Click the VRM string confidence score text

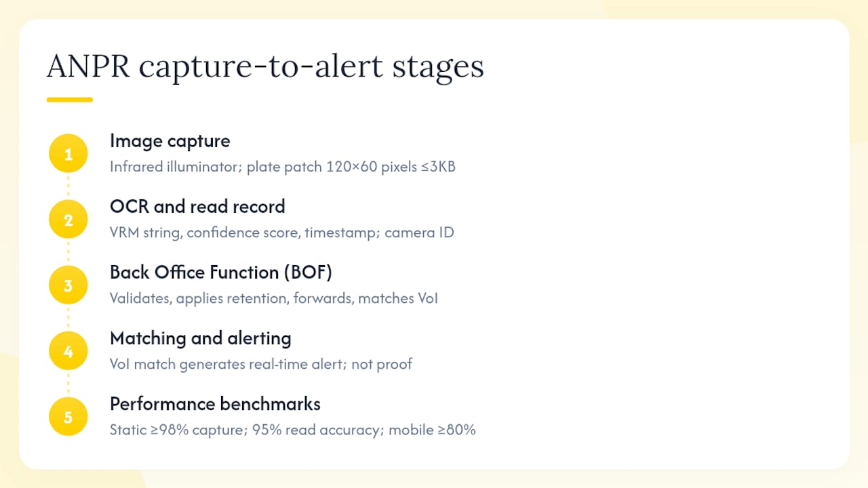[x=282, y=232]
